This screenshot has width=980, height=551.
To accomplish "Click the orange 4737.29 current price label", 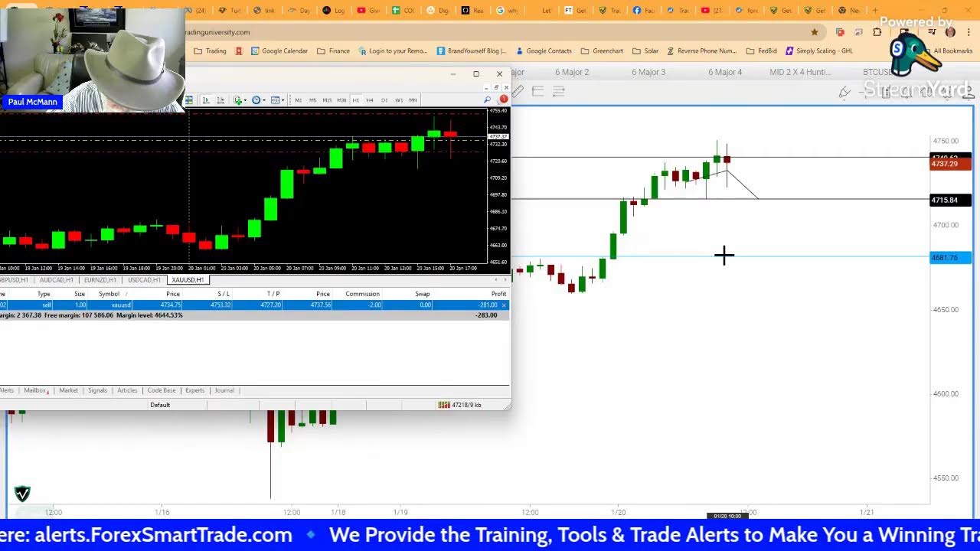I will 950,164.
